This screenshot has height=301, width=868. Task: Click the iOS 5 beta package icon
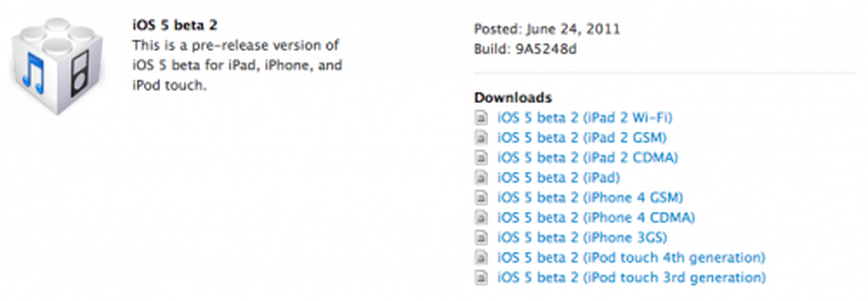pos(58,66)
